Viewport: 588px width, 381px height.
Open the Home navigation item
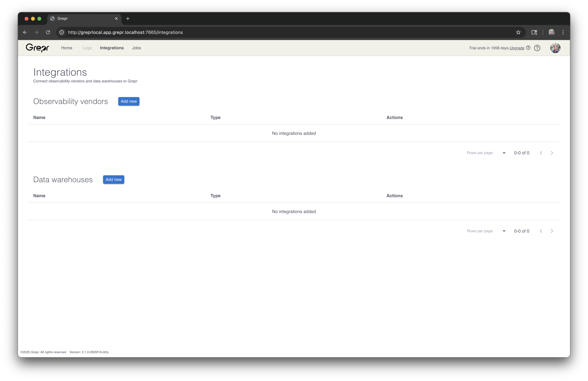pos(67,48)
